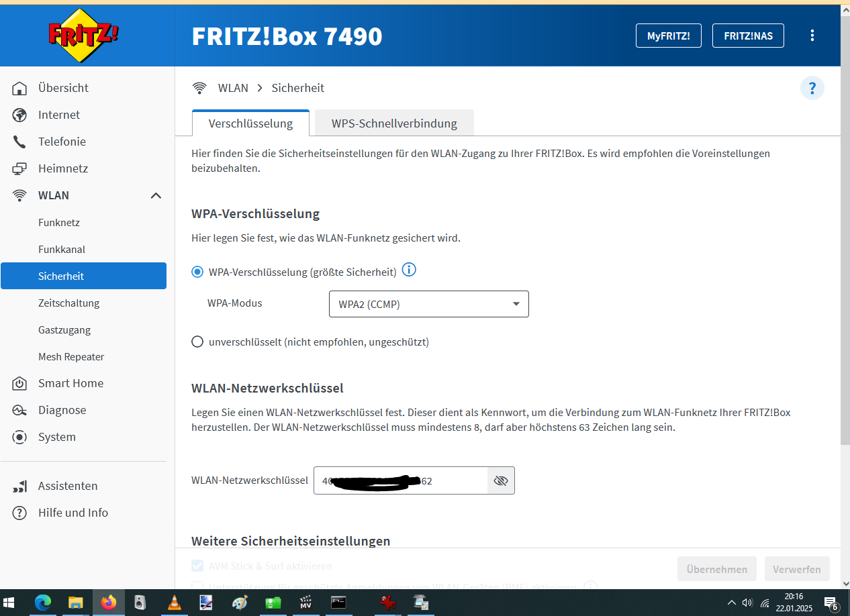
Task: Click the network icon in system tray
Action: [765, 603]
